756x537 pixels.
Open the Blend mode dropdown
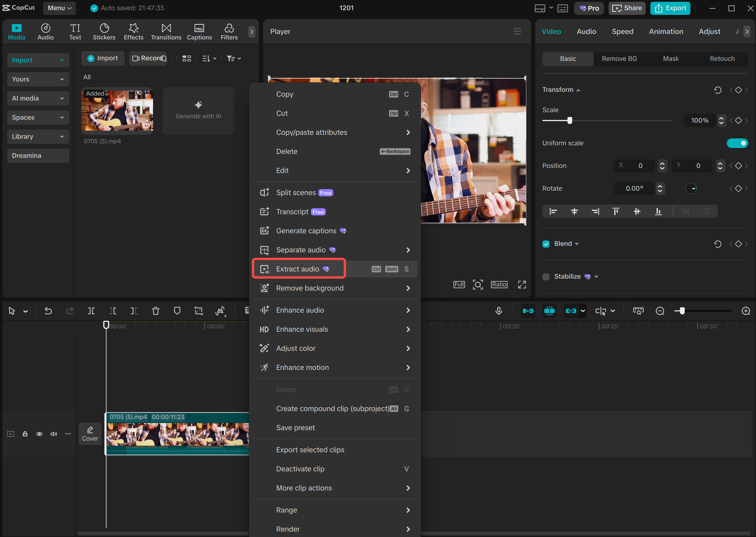pos(577,244)
